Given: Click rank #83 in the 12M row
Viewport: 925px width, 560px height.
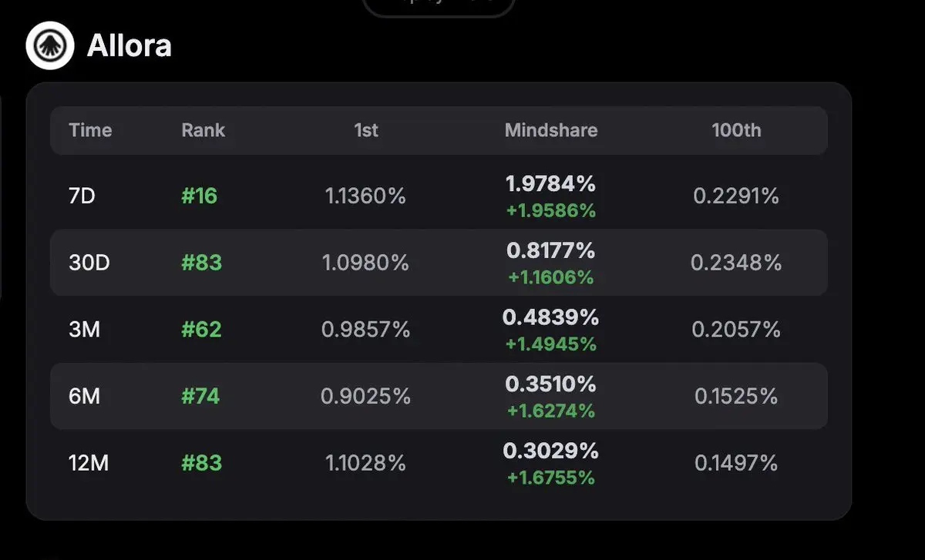Looking at the screenshot, I should click(201, 463).
